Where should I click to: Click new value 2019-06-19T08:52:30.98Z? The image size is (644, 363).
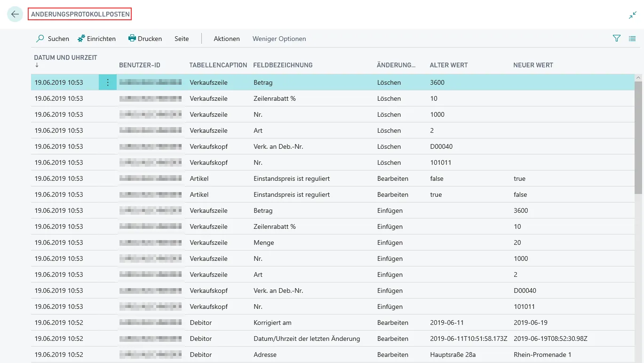(x=550, y=339)
